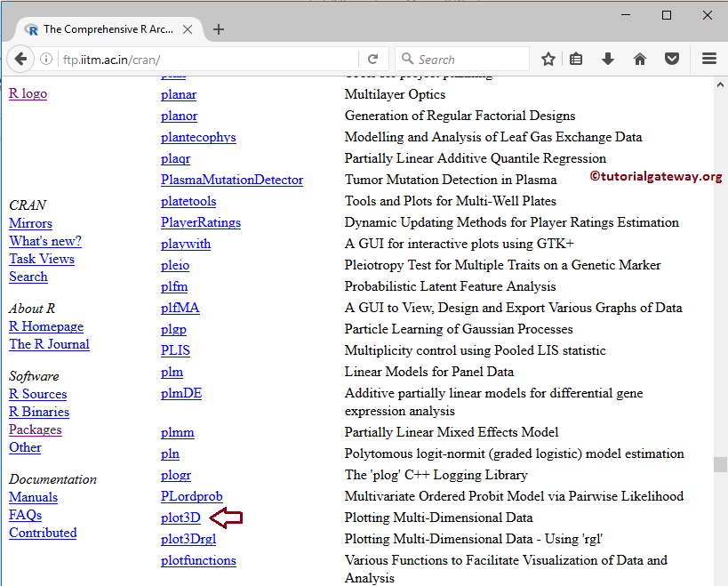Bookmark this page with the star icon
The height and width of the screenshot is (586, 728).
coord(548,60)
